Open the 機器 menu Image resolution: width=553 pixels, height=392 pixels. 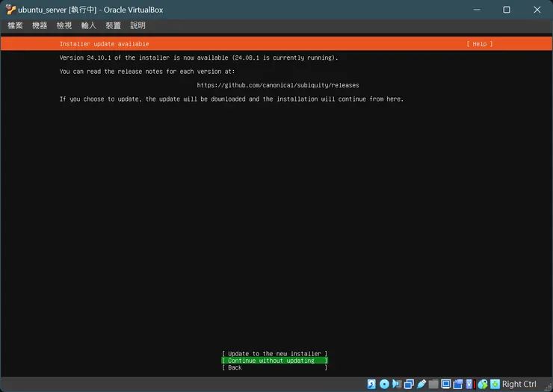point(40,25)
